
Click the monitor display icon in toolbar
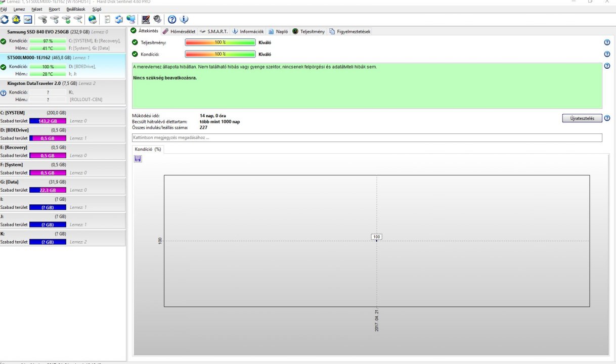[146, 20]
